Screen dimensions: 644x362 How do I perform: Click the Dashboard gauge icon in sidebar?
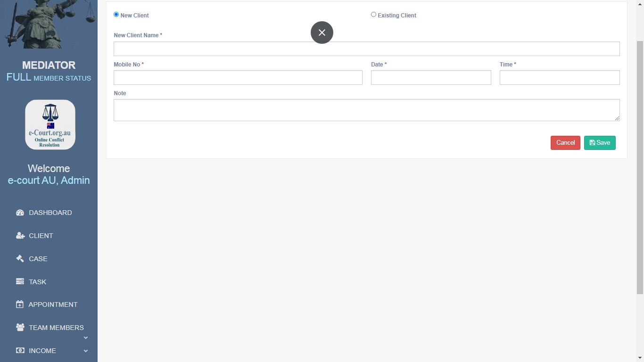pyautogui.click(x=20, y=213)
